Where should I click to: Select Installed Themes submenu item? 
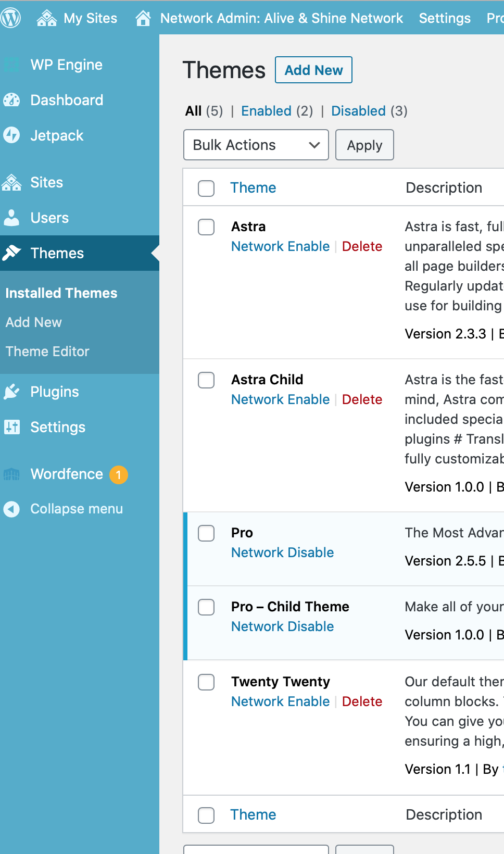[61, 293]
